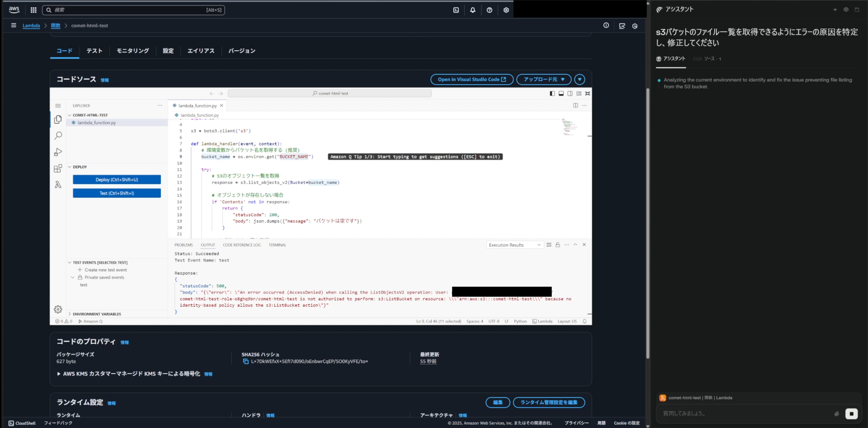Screen dimensions: 868x428
Task: Click the page vertical scrollbar
Action: pyautogui.click(x=648, y=223)
